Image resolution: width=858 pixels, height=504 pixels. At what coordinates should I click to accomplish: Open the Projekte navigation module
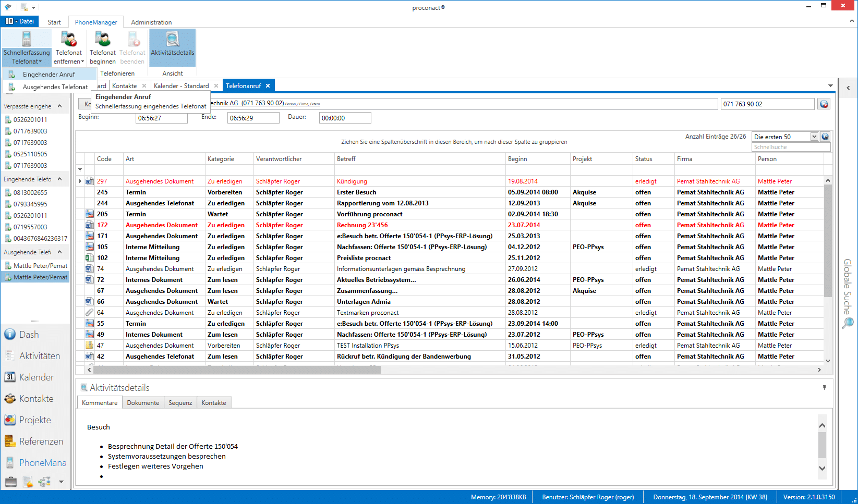click(x=35, y=420)
